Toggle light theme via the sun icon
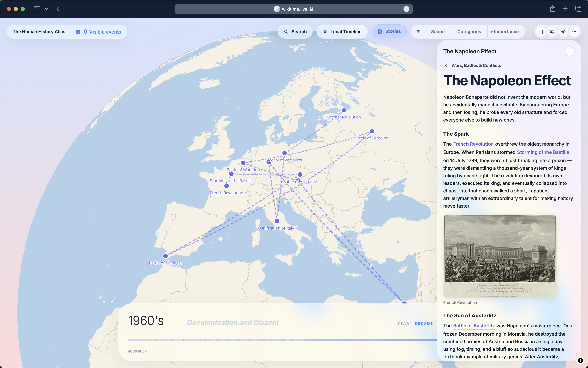588x368 pixels. coord(563,31)
